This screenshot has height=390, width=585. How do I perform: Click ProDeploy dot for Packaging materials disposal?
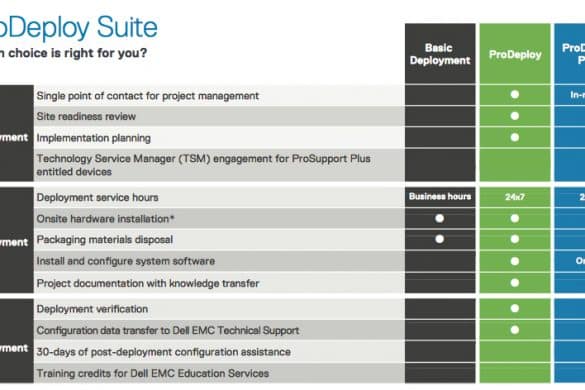point(515,239)
